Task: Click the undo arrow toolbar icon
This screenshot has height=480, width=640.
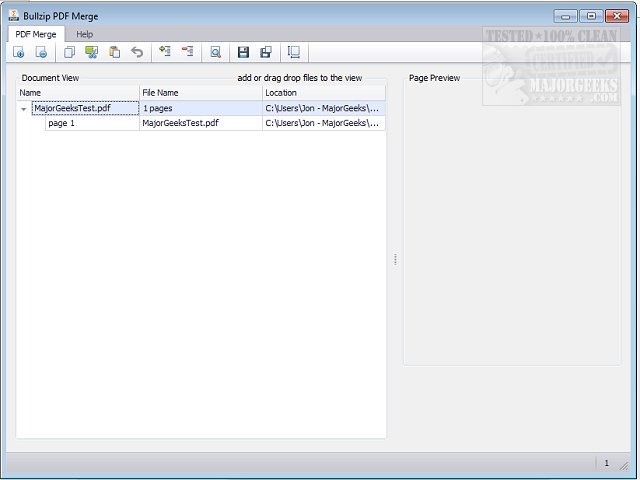Action: tap(137, 52)
